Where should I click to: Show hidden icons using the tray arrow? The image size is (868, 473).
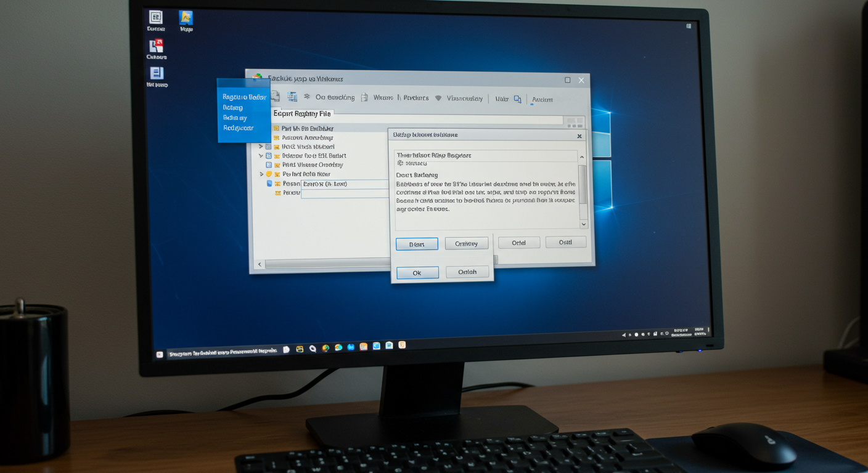pyautogui.click(x=623, y=334)
